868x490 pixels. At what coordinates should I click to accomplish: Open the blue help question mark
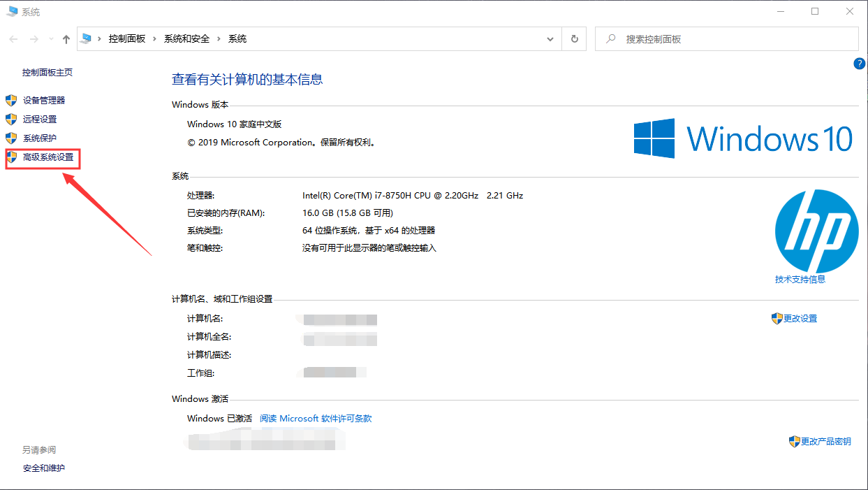860,64
